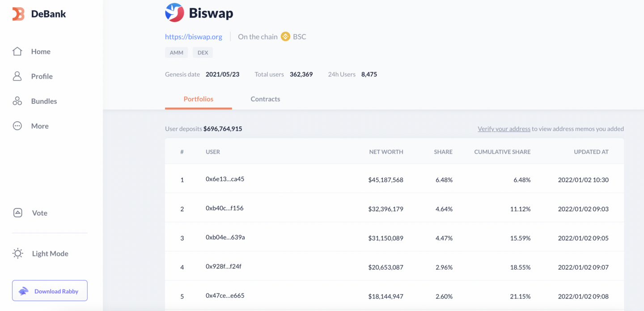Click cumulative share 11.12%
The height and width of the screenshot is (311, 644).
pyautogui.click(x=520, y=209)
